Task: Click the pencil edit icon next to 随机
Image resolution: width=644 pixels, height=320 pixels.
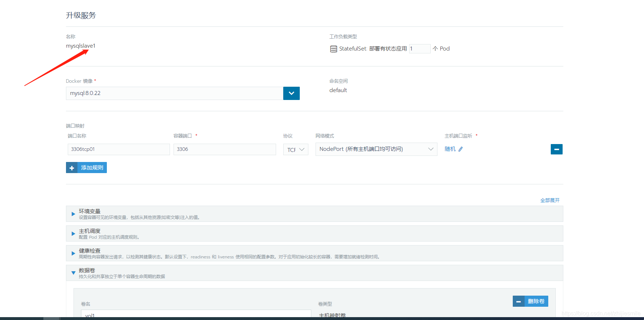Action: tap(461, 149)
